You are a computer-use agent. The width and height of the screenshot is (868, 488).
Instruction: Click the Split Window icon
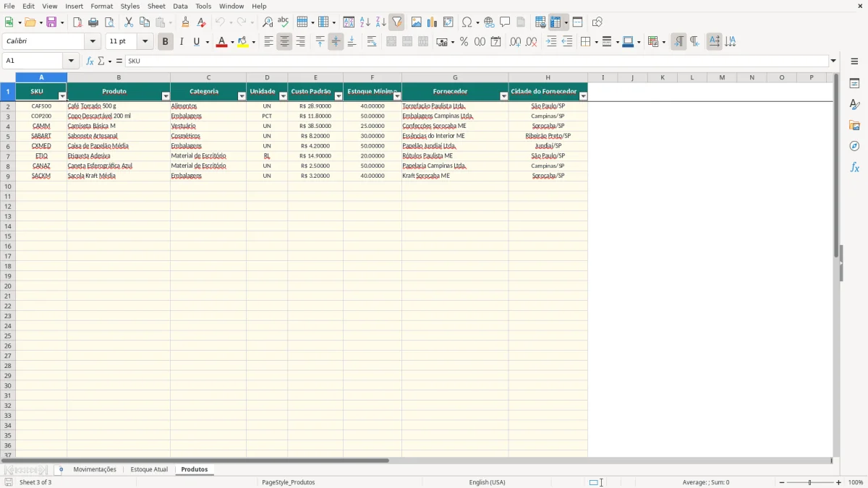coord(577,22)
